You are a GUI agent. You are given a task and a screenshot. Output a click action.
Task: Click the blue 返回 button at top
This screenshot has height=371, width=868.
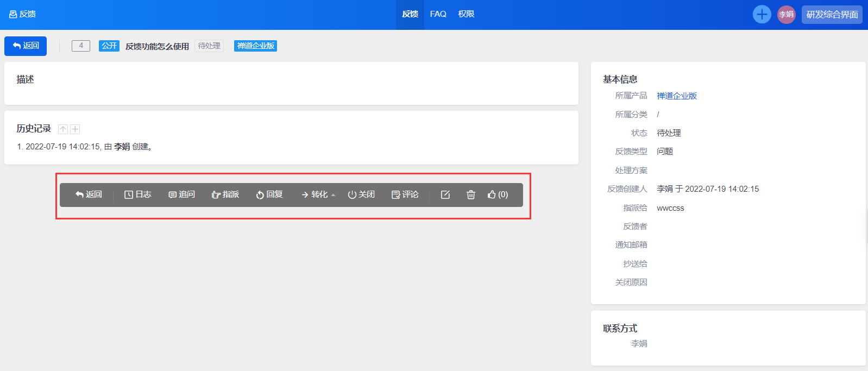pos(26,46)
